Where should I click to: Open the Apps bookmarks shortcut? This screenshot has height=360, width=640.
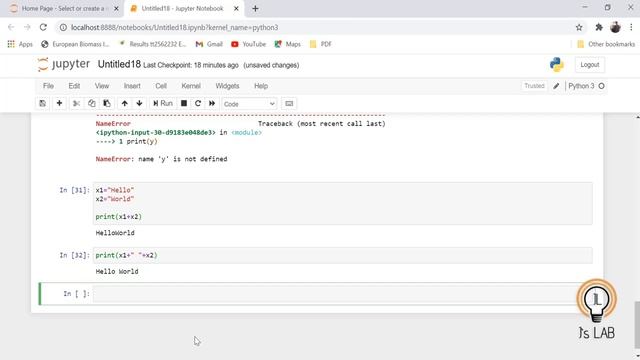(20, 44)
